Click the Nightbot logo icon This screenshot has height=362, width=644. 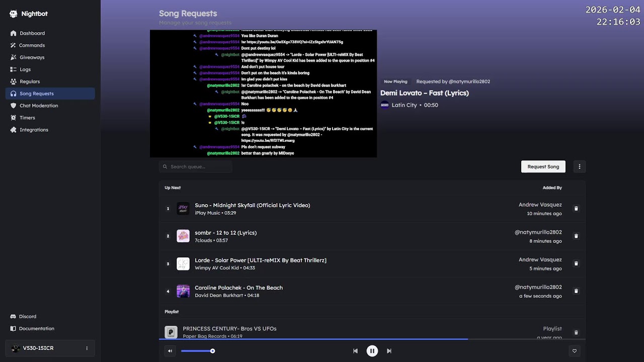coord(14,14)
